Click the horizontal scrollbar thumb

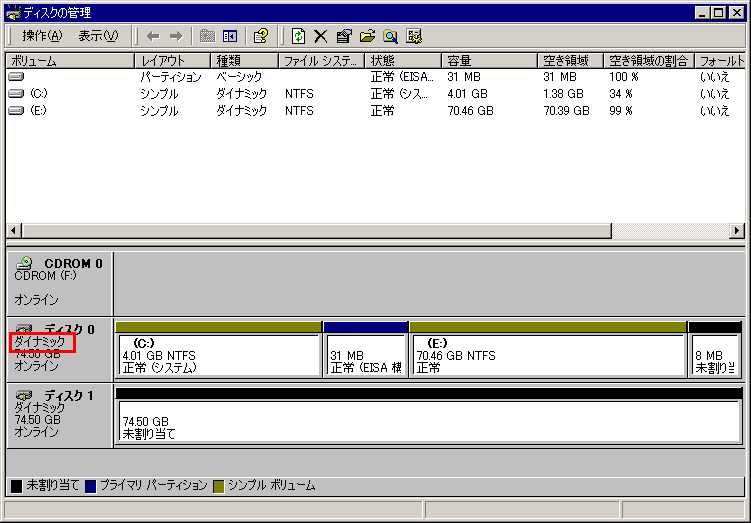(316, 230)
